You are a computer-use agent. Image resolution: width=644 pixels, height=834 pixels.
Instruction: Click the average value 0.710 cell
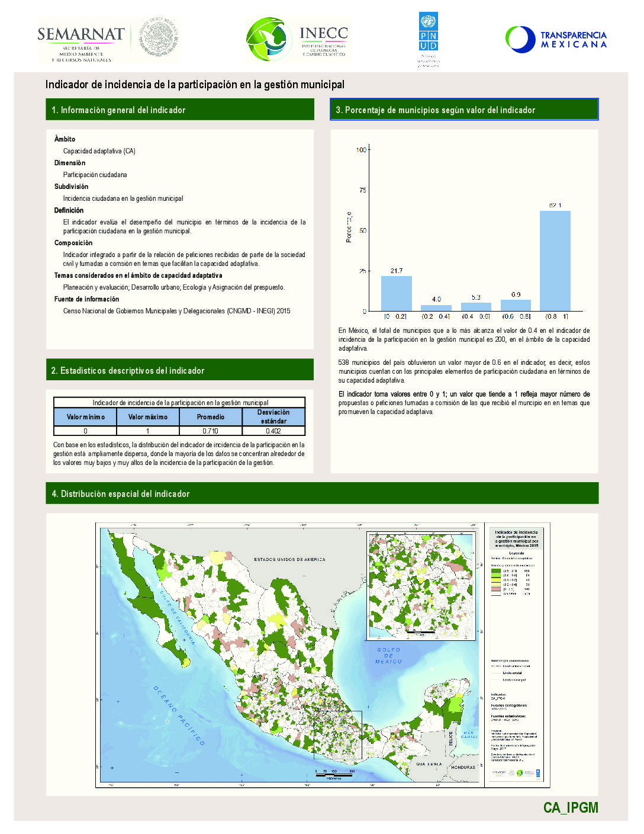tap(211, 431)
